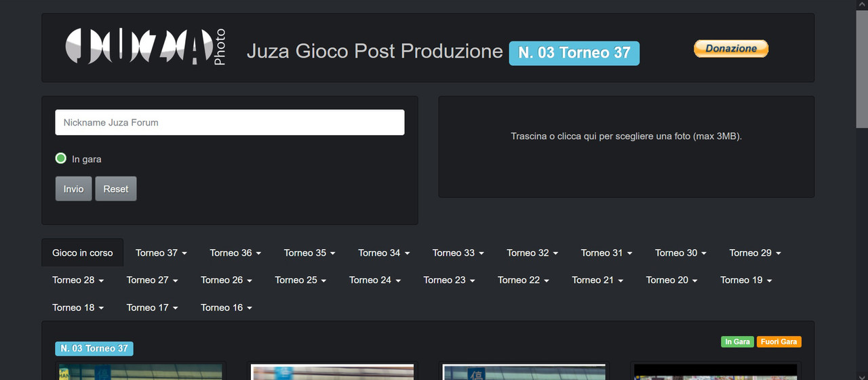Click the Reset button
Screen dimensions: 868x380
point(116,189)
